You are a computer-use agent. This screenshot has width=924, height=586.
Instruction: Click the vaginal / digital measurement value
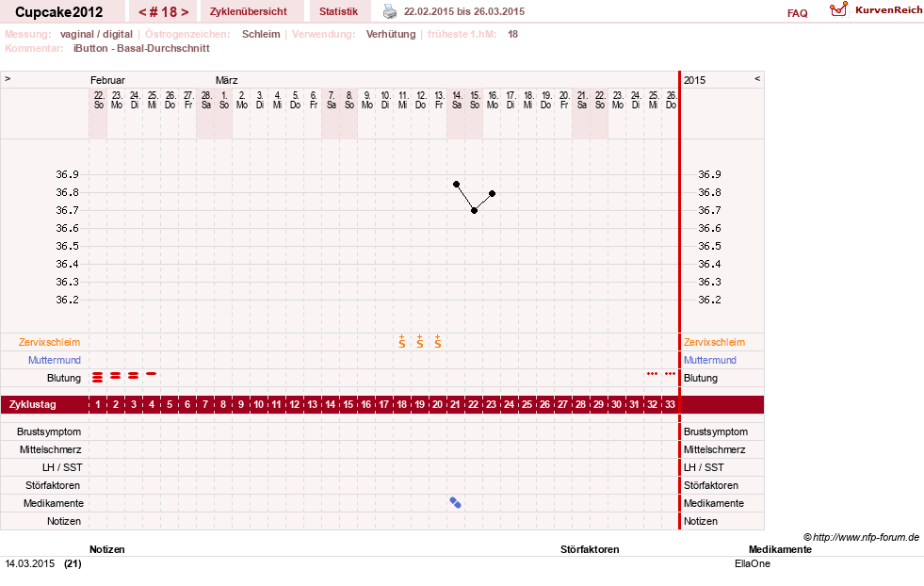[x=96, y=34]
